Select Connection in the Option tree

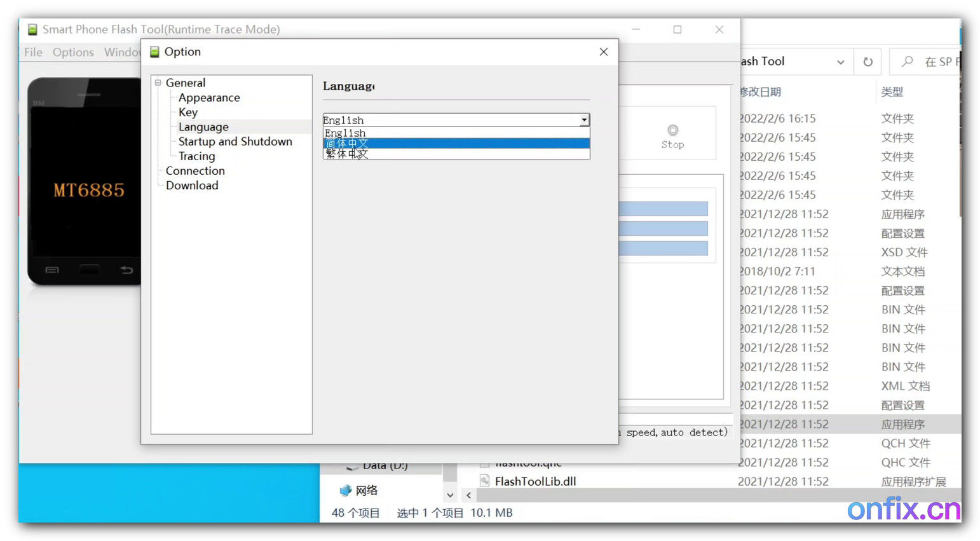pyautogui.click(x=195, y=170)
